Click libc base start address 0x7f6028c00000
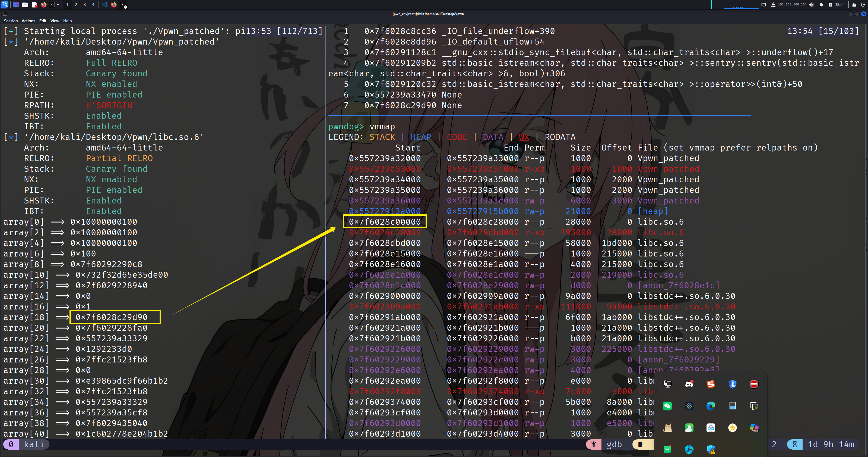The image size is (868, 457). (x=385, y=222)
